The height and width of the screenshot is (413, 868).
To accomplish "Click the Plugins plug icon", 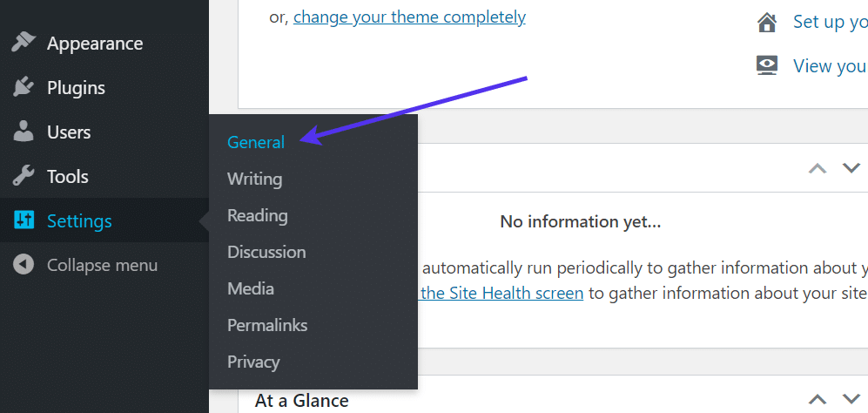I will pyautogui.click(x=23, y=88).
